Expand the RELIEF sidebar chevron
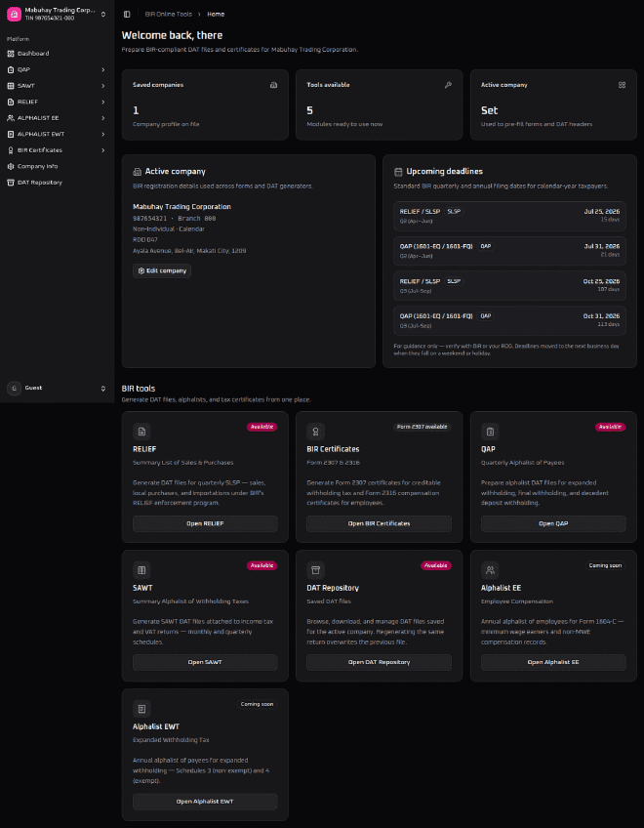 [102, 102]
